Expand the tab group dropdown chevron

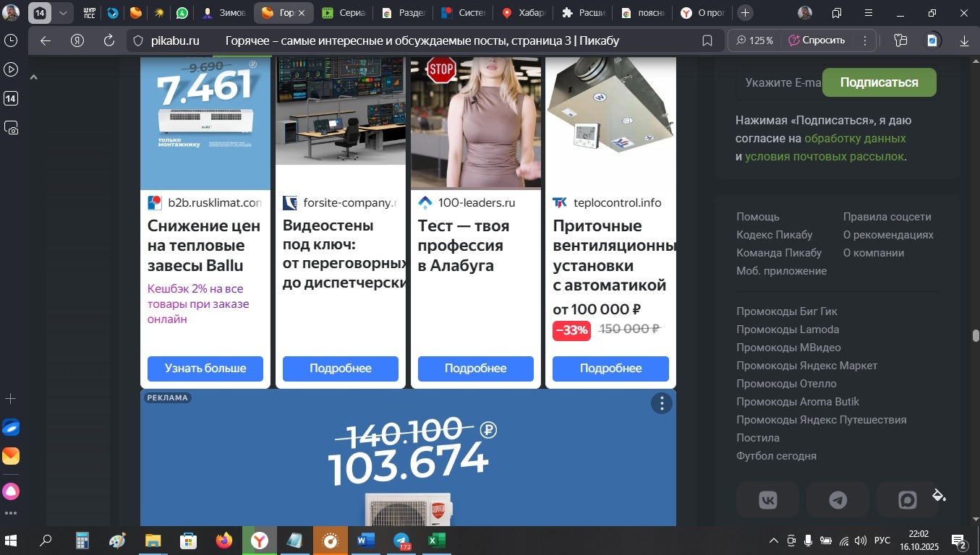[x=63, y=13]
